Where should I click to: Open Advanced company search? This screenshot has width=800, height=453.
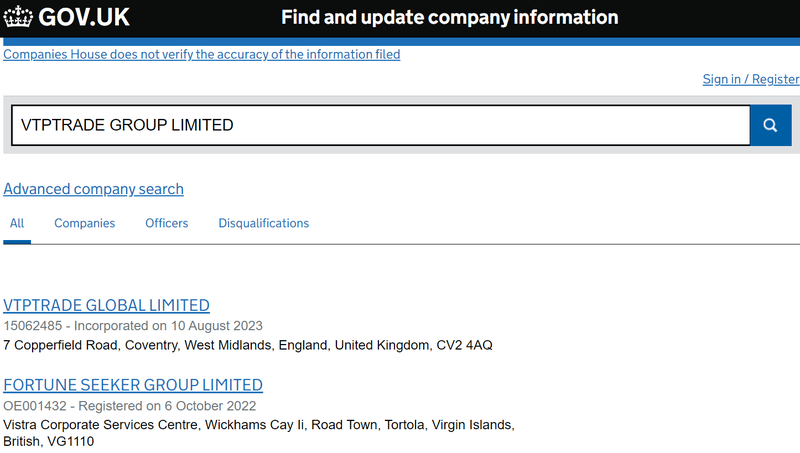93,189
